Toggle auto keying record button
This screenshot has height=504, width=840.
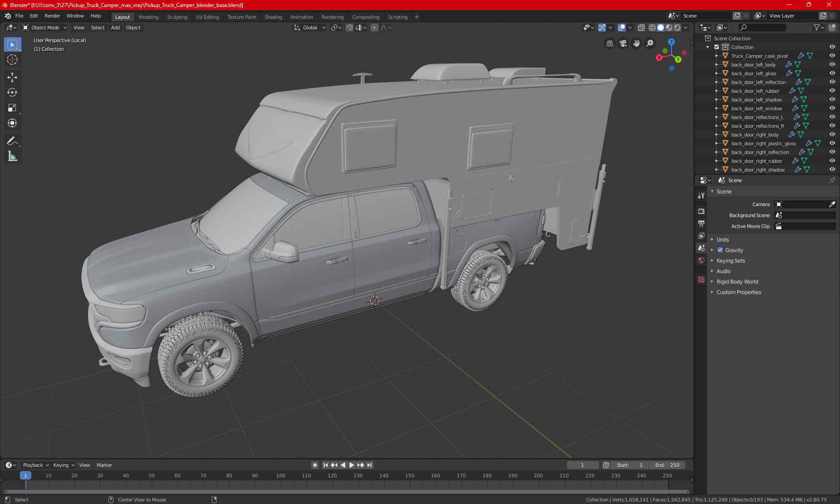315,465
